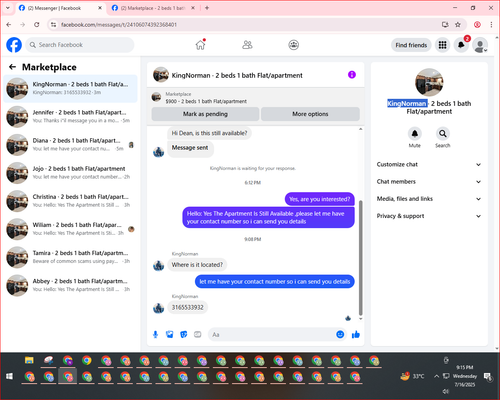This screenshot has height=400, width=500.
Task: Open the Christina conversation
Action: click(x=70, y=201)
